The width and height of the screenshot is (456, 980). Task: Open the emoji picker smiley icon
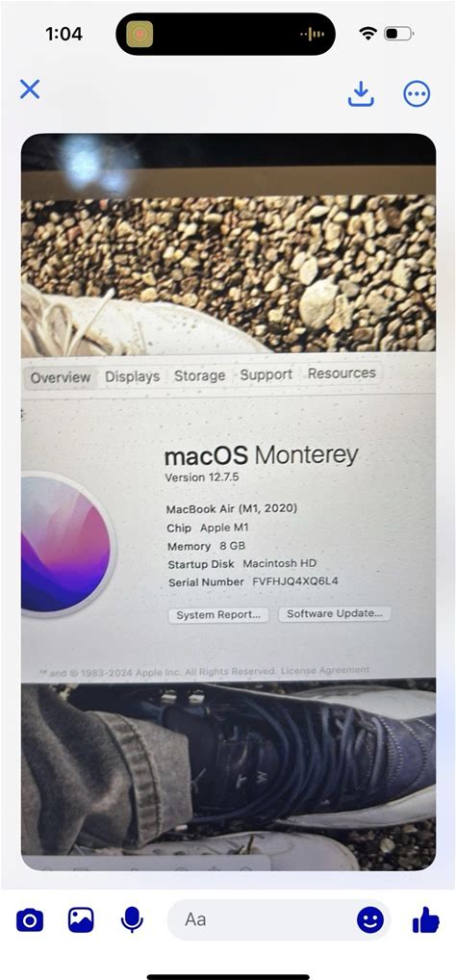[370, 920]
